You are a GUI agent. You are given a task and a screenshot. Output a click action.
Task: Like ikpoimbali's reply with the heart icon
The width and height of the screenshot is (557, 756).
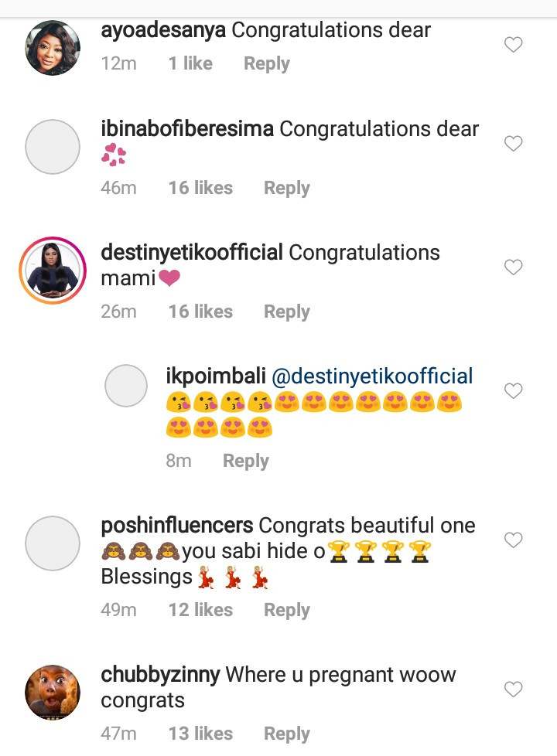[513, 390]
